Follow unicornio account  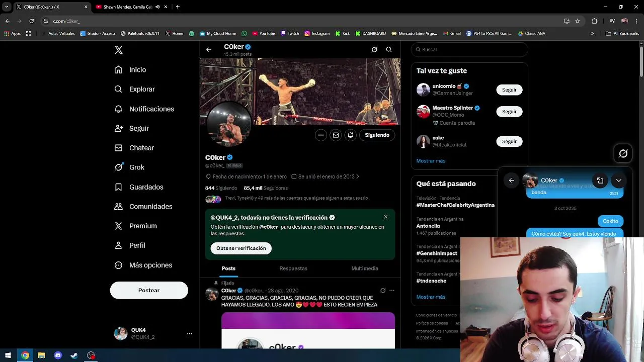[x=509, y=89]
